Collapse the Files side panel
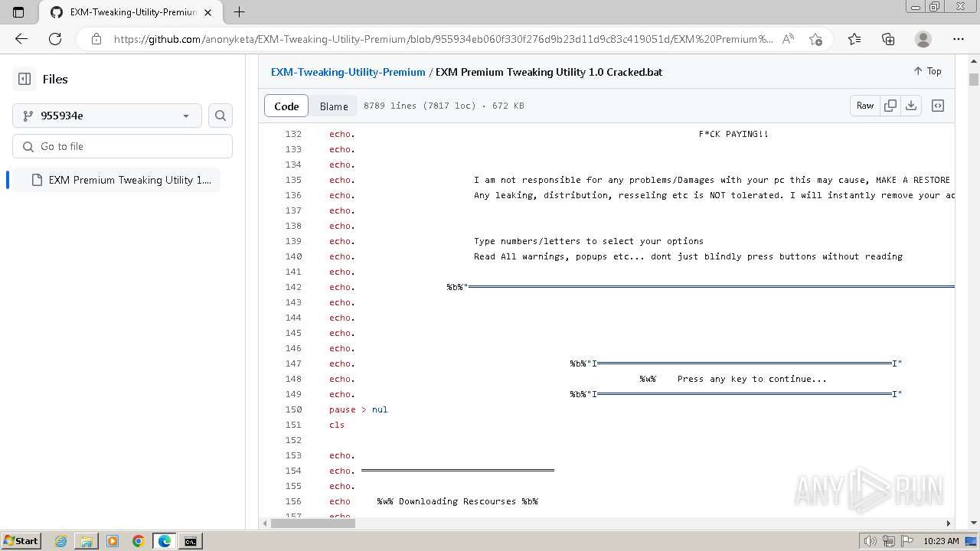This screenshot has width=980, height=551. point(24,79)
